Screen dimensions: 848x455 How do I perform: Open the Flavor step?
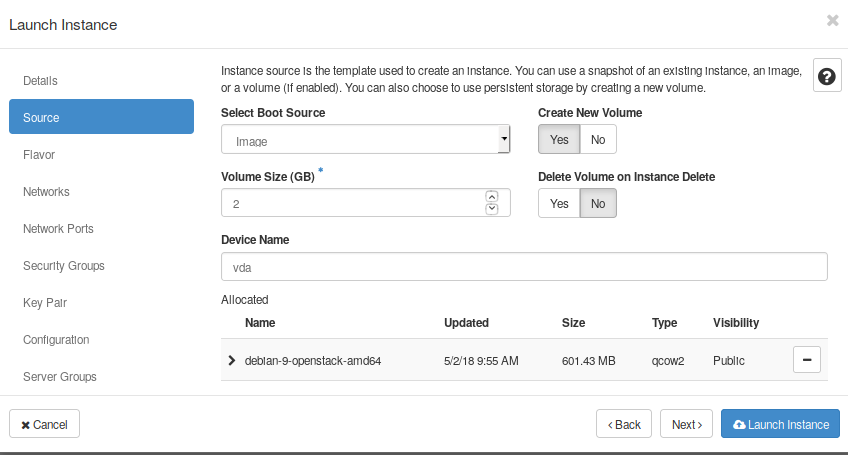(39, 155)
